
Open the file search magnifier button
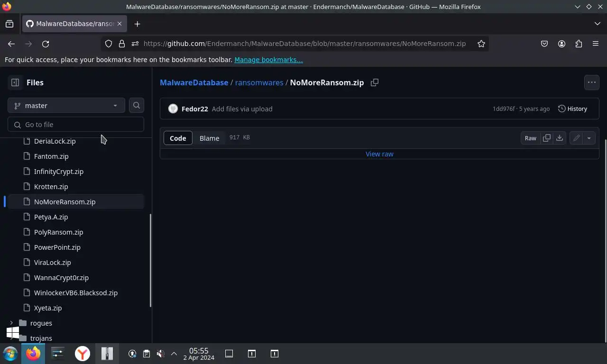point(137,105)
